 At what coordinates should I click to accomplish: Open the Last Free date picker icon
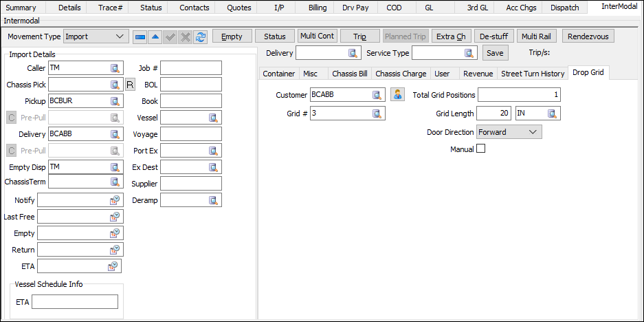click(115, 217)
